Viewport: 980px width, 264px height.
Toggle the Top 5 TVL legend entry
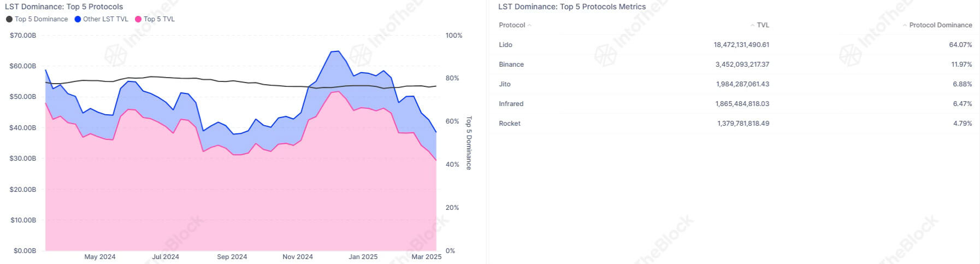coord(159,19)
